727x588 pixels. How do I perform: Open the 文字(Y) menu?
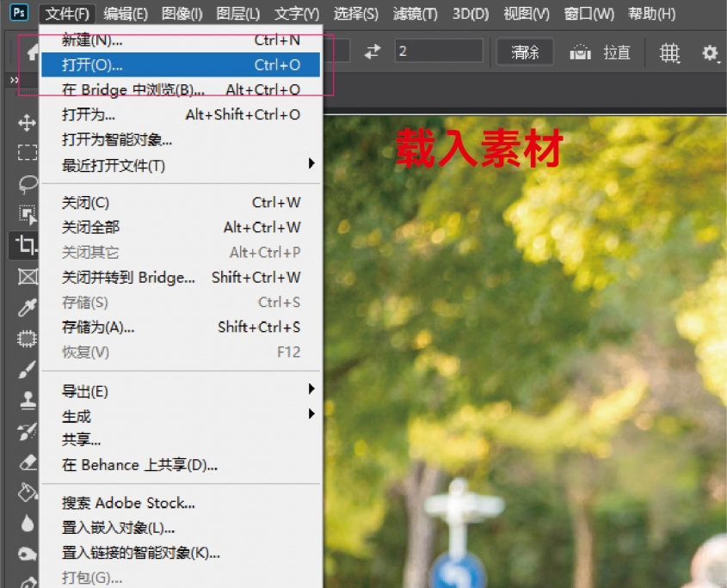297,14
